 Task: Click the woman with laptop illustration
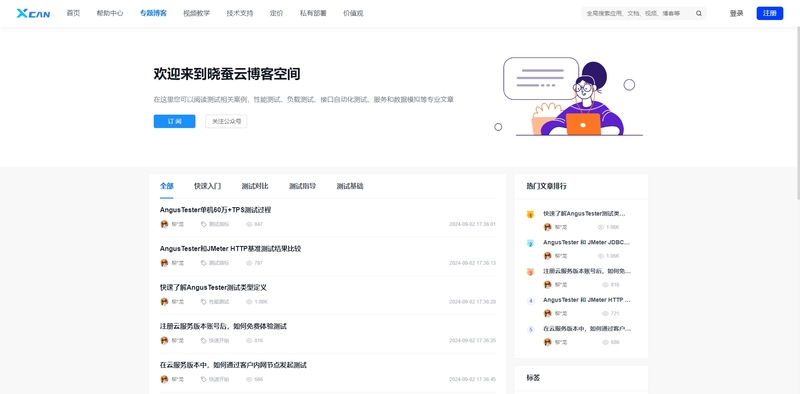pos(569,97)
